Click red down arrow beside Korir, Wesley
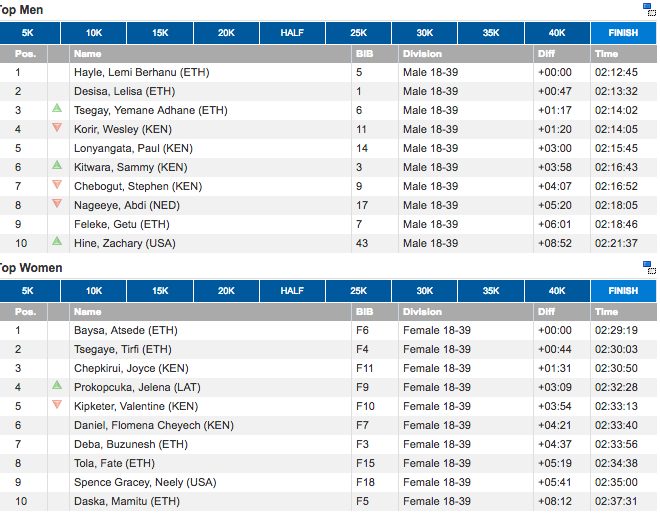Image resolution: width=660 pixels, height=515 pixels. [57, 128]
